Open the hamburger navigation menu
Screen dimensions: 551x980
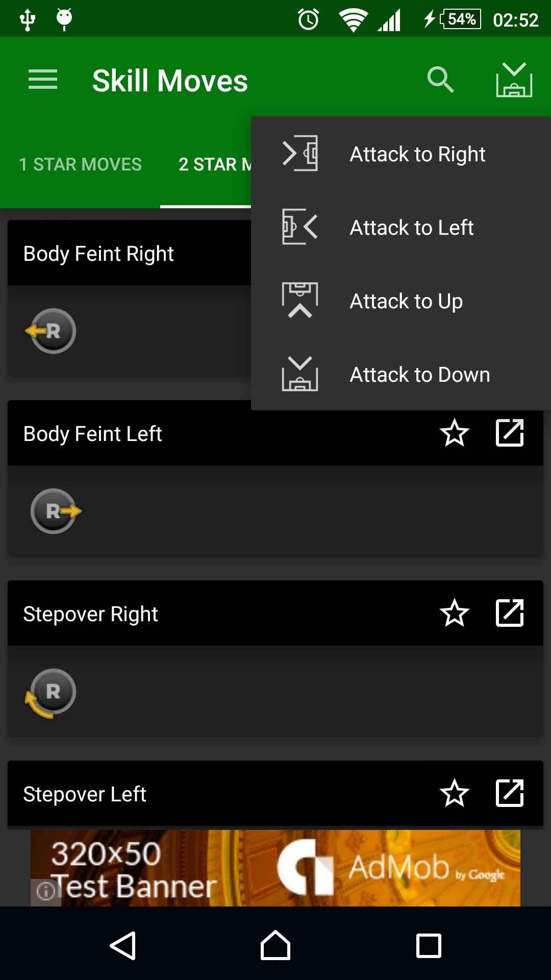click(x=43, y=80)
